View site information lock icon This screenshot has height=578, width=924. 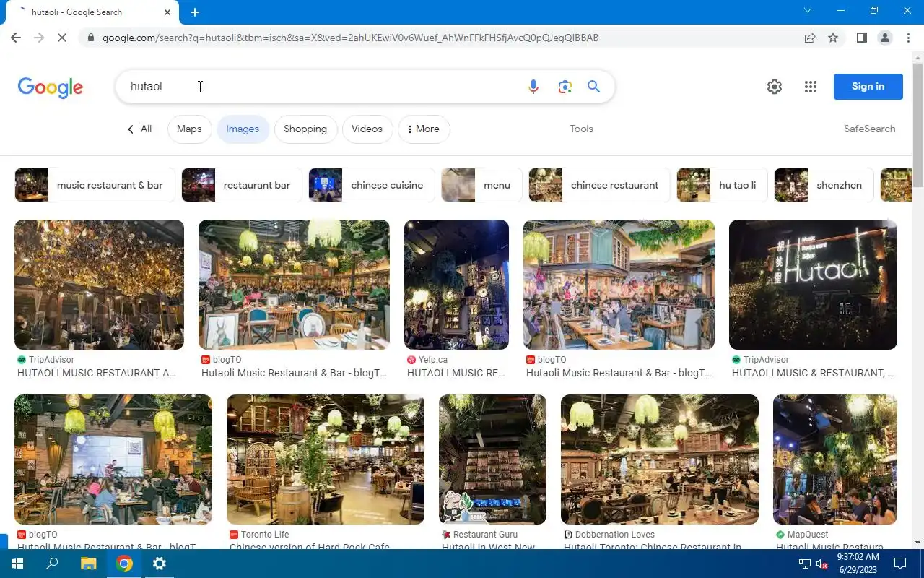tap(90, 38)
